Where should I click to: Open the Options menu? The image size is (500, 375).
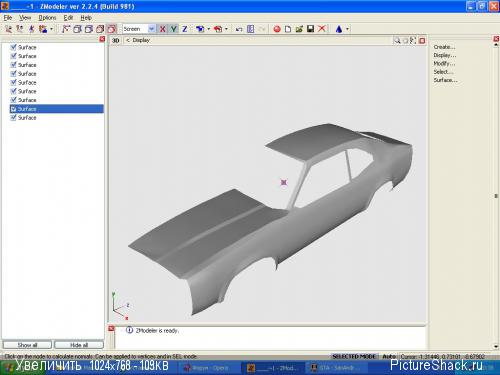[x=47, y=18]
